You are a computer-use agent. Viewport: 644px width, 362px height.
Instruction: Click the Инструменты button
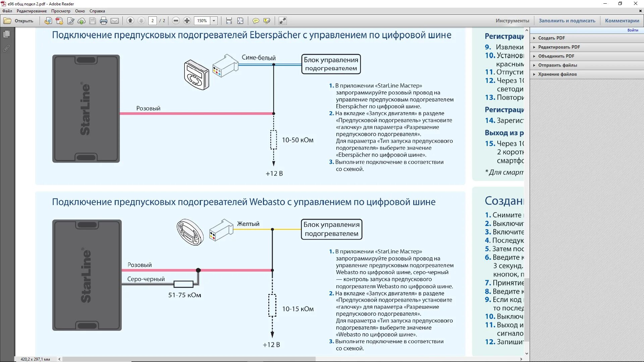pyautogui.click(x=513, y=20)
